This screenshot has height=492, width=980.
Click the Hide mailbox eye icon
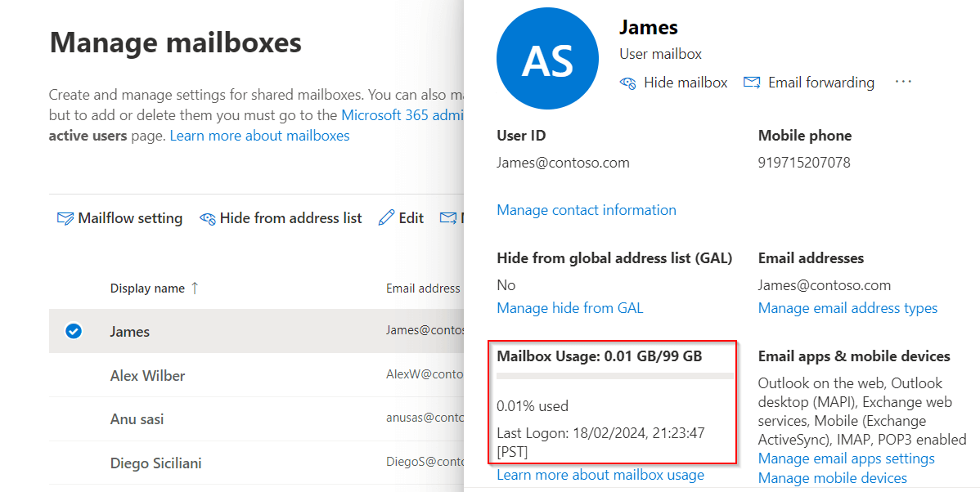(628, 83)
